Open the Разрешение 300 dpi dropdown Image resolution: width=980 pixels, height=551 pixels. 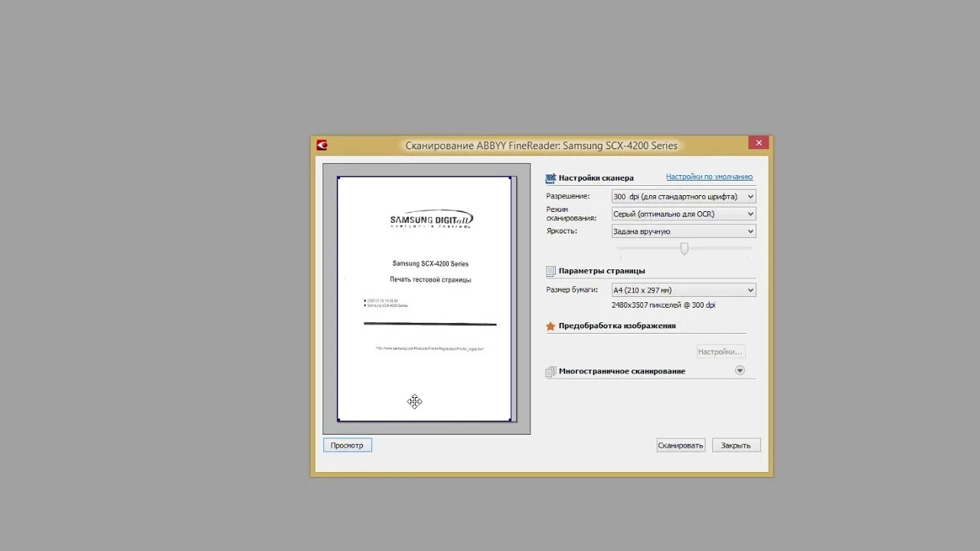(x=684, y=197)
